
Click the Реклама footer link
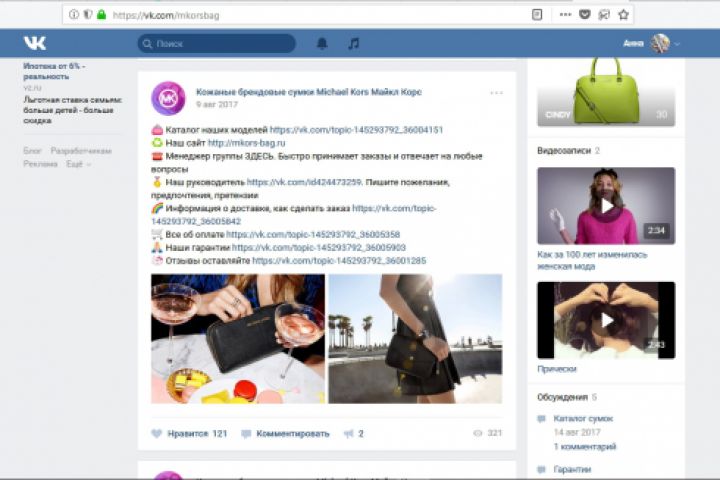tap(40, 164)
